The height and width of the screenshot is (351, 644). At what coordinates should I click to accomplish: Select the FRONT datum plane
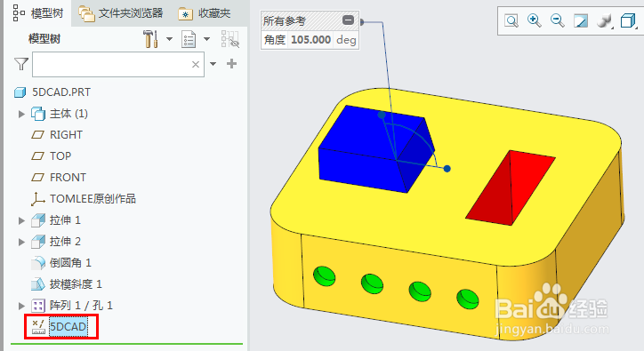68,178
